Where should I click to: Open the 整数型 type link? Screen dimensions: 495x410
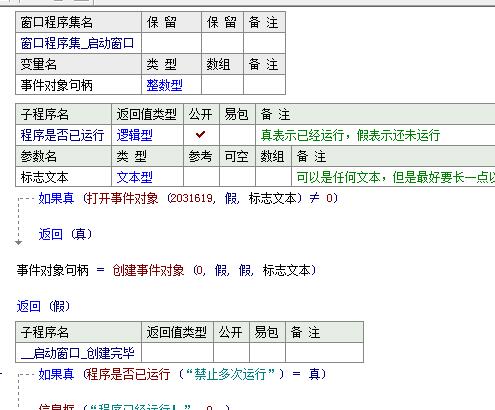164,85
